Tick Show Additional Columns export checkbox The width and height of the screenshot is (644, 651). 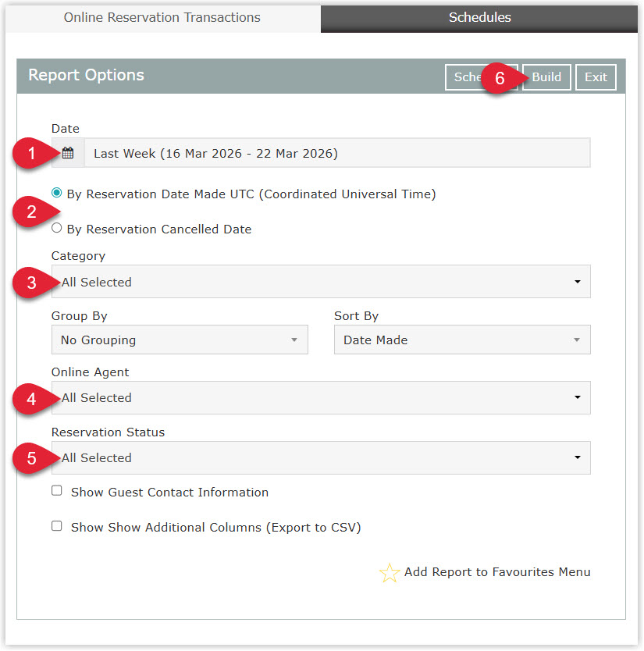57,526
